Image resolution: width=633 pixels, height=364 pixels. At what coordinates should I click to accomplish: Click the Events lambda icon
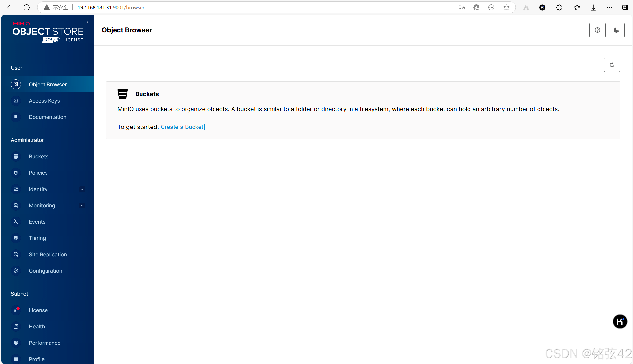tap(16, 222)
